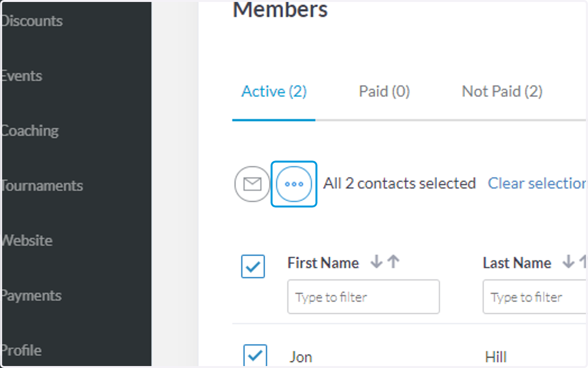The image size is (588, 368).
Task: Open Website section in sidebar
Action: (26, 240)
